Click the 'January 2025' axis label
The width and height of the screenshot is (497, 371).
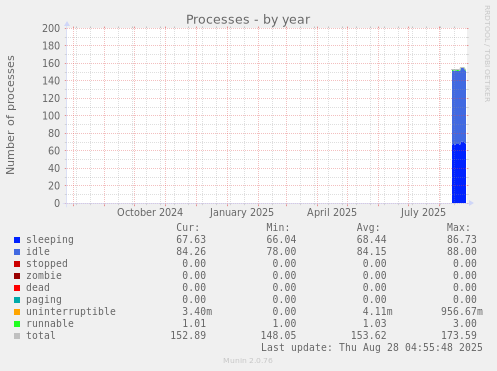pyautogui.click(x=242, y=212)
